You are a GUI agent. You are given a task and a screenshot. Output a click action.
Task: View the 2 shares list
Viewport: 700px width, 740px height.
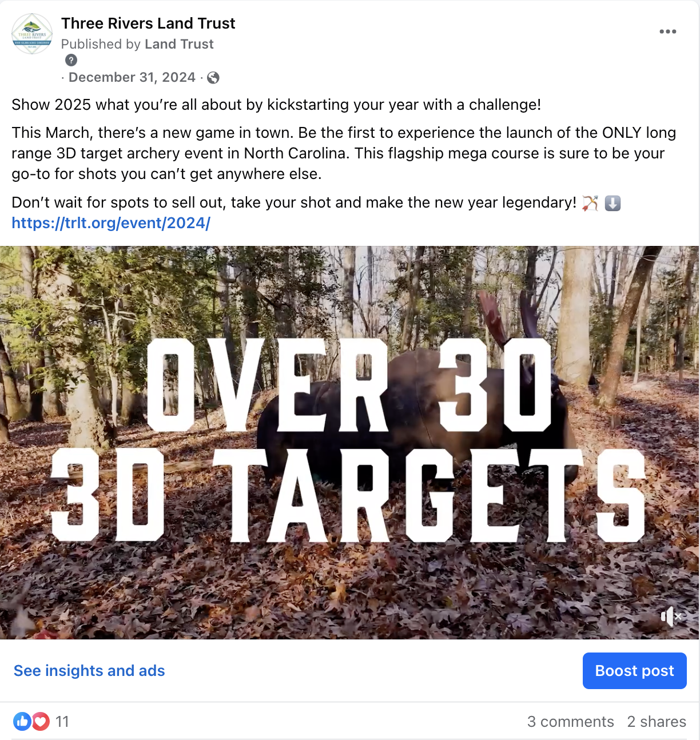tap(657, 722)
